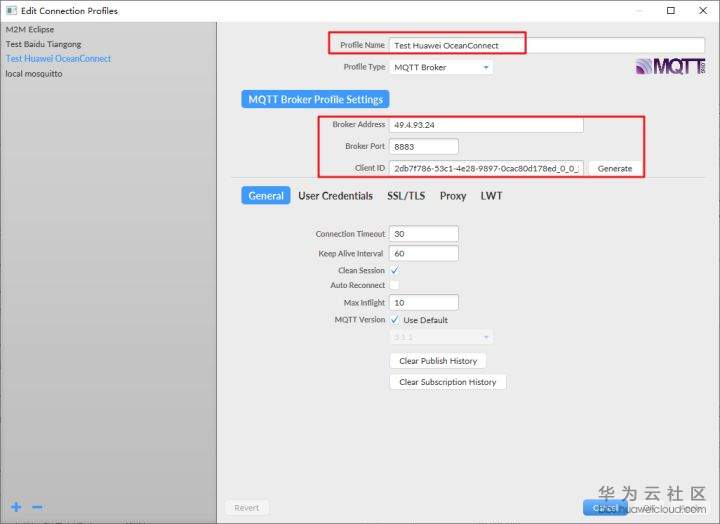This screenshot has width=720, height=524.
Task: Open the Profile Type dropdown
Action: coord(441,68)
